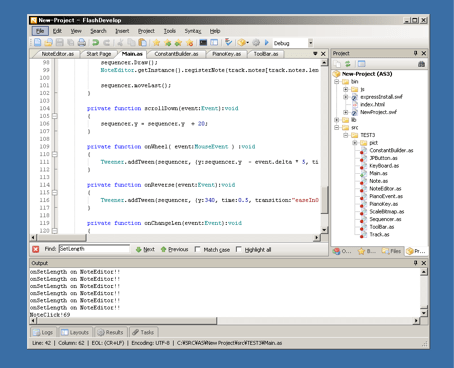Open the Syntax menu
Viewport: 454px width, 368px height.
pyautogui.click(x=193, y=31)
